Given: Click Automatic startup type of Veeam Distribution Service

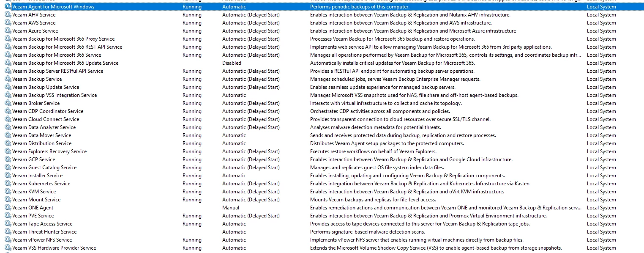Looking at the screenshot, I should (x=234, y=143).
